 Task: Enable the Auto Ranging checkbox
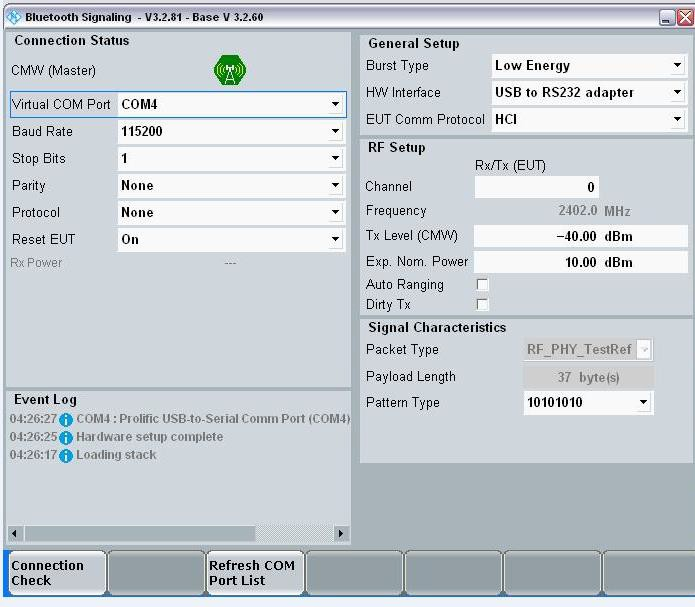coord(482,284)
